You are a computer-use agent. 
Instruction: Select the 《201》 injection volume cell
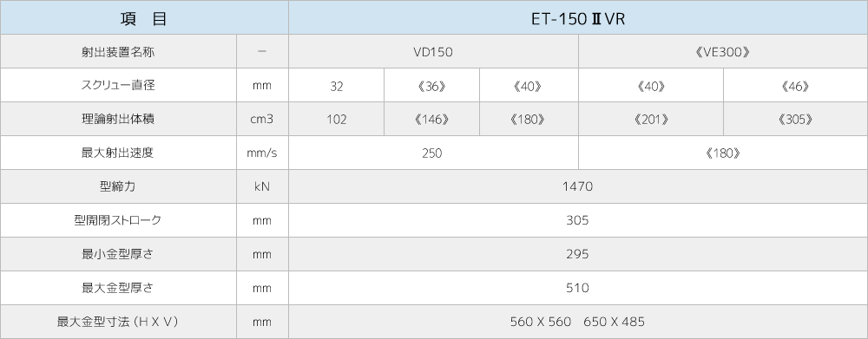(651, 120)
